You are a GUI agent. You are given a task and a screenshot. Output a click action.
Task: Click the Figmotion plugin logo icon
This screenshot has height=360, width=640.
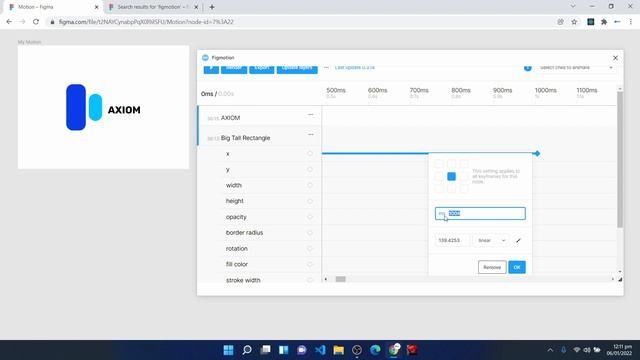click(x=205, y=58)
